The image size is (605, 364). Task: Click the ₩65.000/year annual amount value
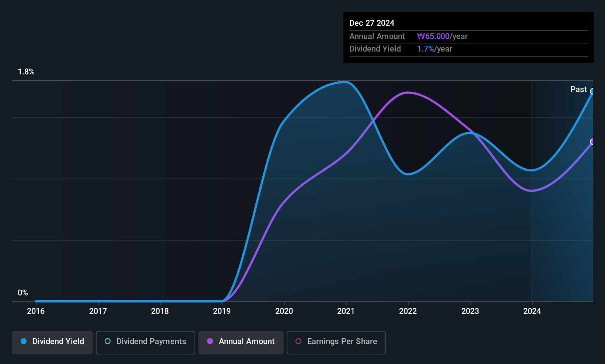(442, 36)
